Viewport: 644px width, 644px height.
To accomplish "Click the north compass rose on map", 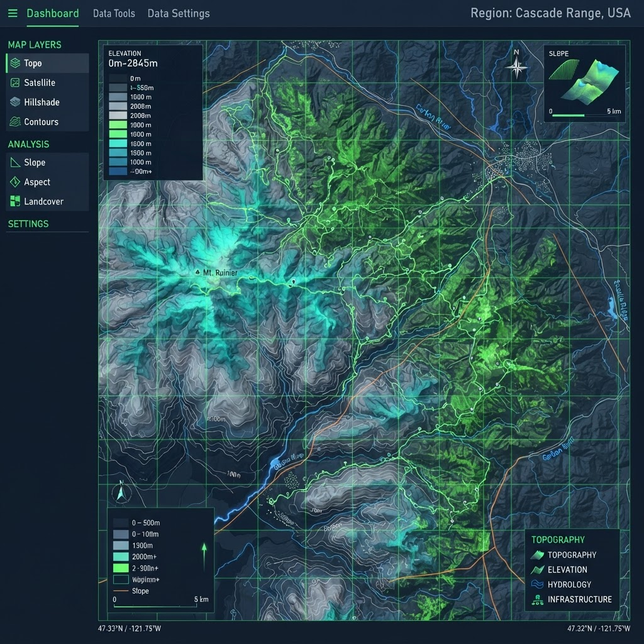I will pyautogui.click(x=516, y=65).
